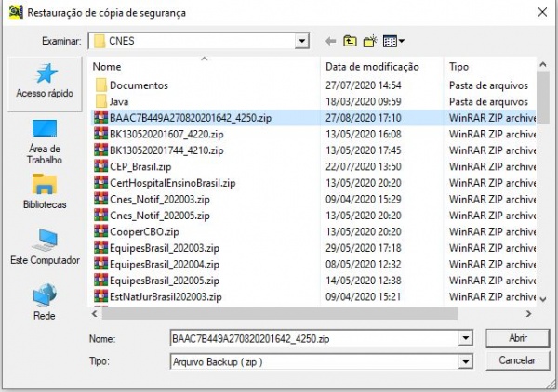Click date 29/05/2020 17:18
This screenshot has height=392, width=558.
click(364, 248)
